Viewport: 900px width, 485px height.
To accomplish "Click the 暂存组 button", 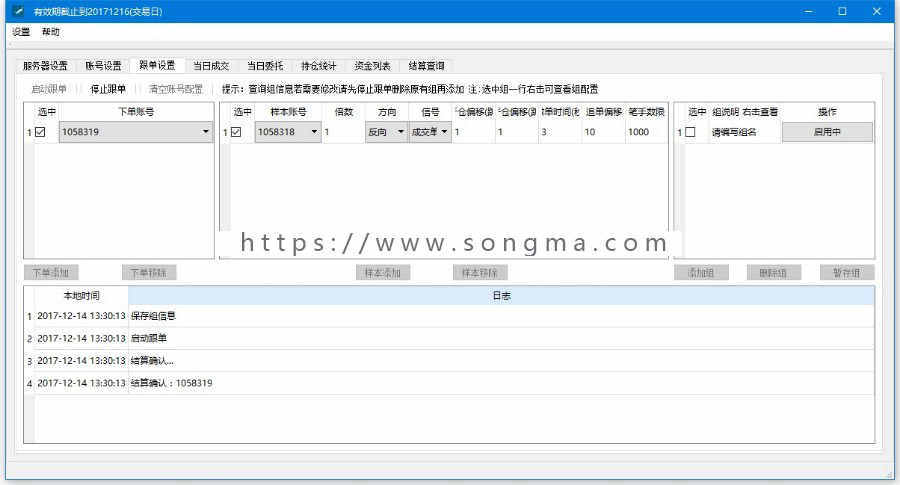I will click(847, 273).
